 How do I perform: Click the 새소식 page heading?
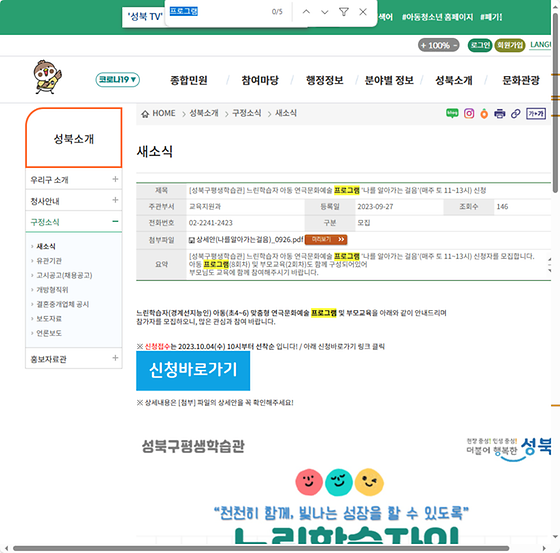155,151
